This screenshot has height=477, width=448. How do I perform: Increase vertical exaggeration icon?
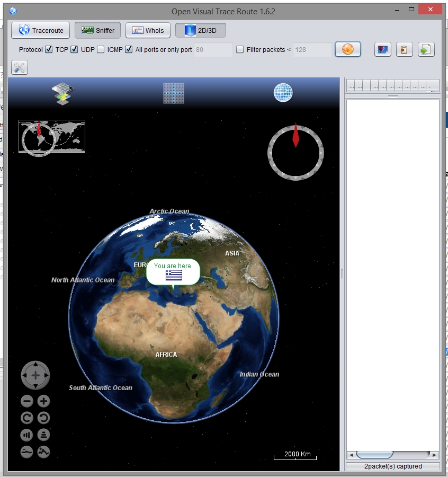point(43,452)
